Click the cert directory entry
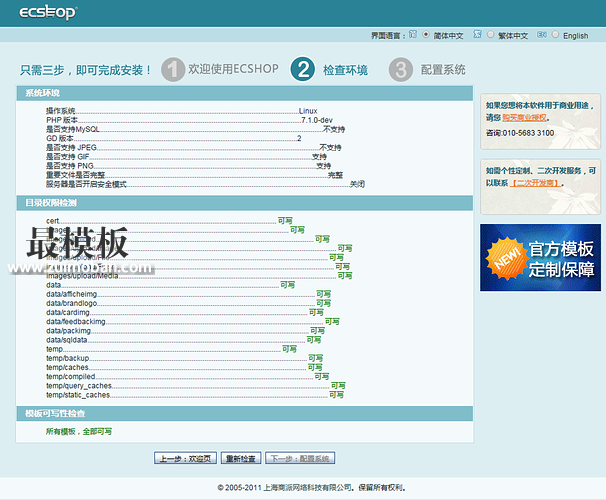 point(53,221)
